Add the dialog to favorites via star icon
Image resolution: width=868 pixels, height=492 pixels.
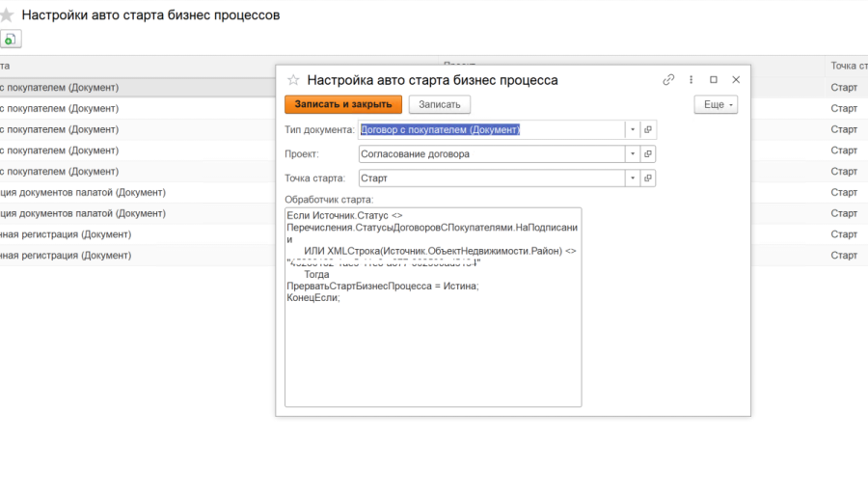pos(293,80)
